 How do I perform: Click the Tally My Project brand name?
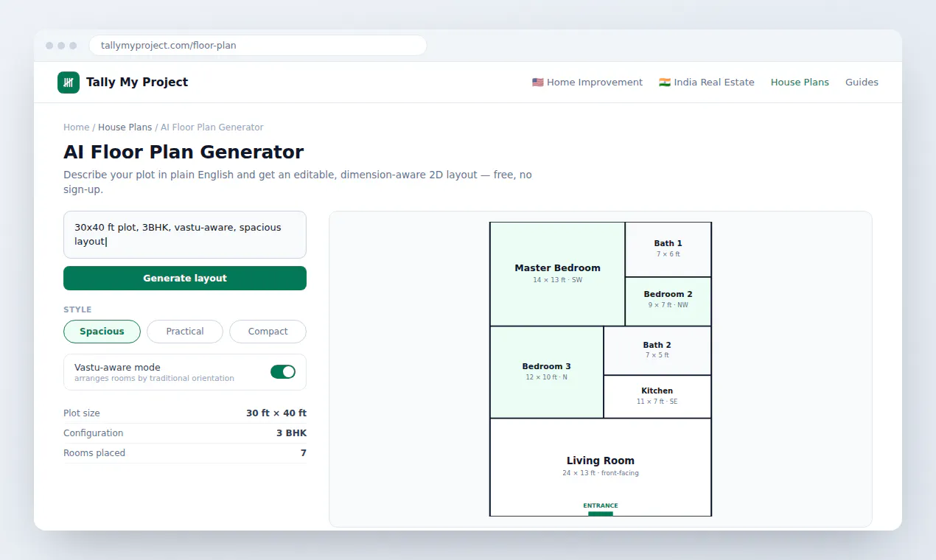pyautogui.click(x=137, y=83)
